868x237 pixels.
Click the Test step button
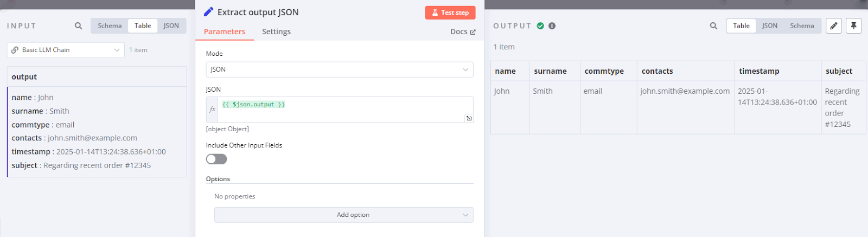[450, 12]
